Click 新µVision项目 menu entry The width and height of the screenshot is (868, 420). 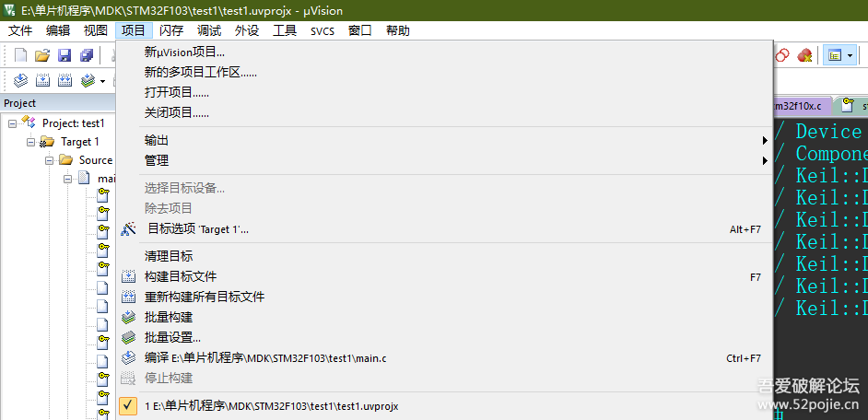pos(444,52)
